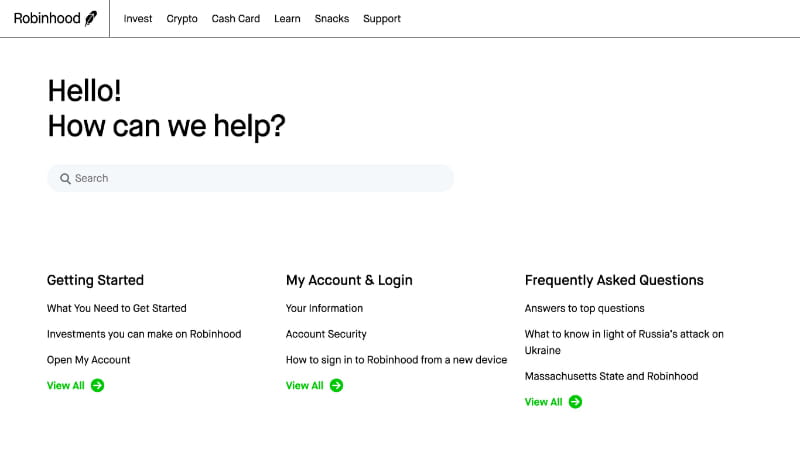Go to Cash Card in the navigation
Viewport: 800px width, 449px height.
(x=236, y=19)
